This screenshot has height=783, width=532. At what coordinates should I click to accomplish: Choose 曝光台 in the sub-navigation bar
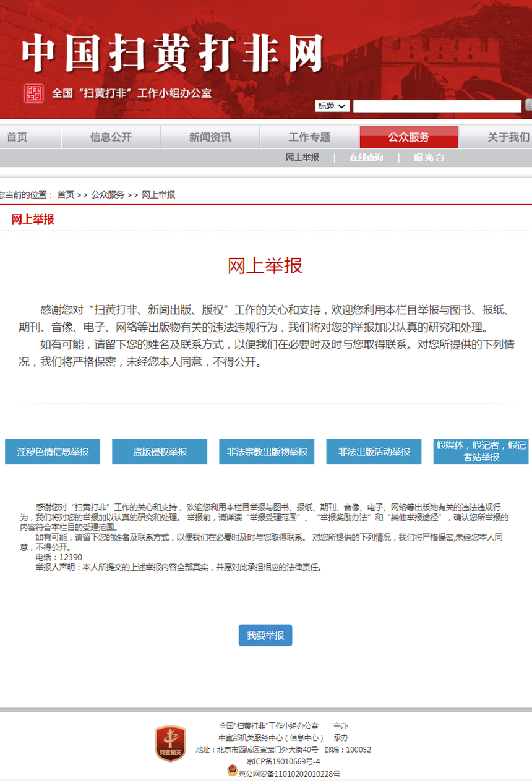(429, 158)
